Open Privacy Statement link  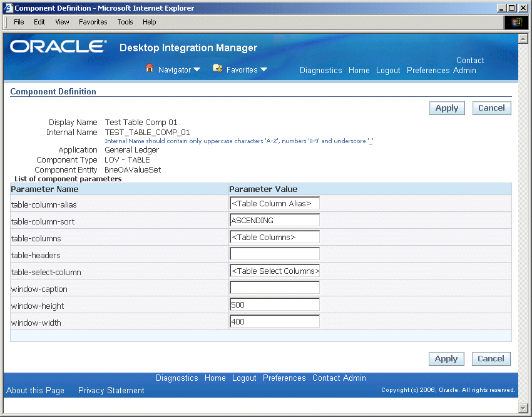(x=111, y=391)
